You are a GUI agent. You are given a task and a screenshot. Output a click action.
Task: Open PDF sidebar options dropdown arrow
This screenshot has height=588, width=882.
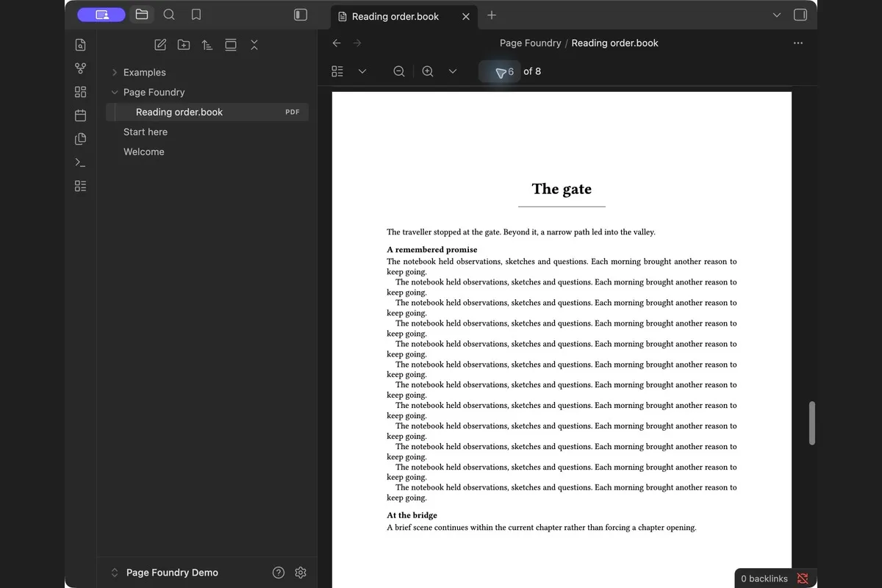click(x=362, y=71)
